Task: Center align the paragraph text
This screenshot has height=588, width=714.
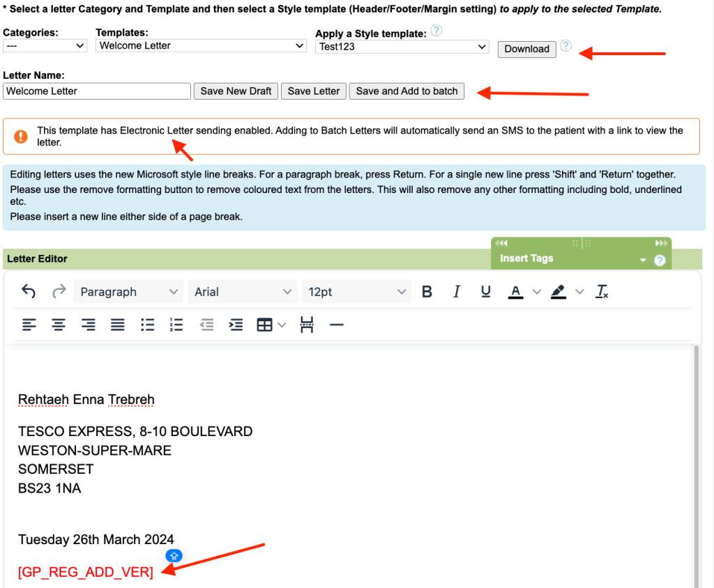Action: tap(59, 325)
